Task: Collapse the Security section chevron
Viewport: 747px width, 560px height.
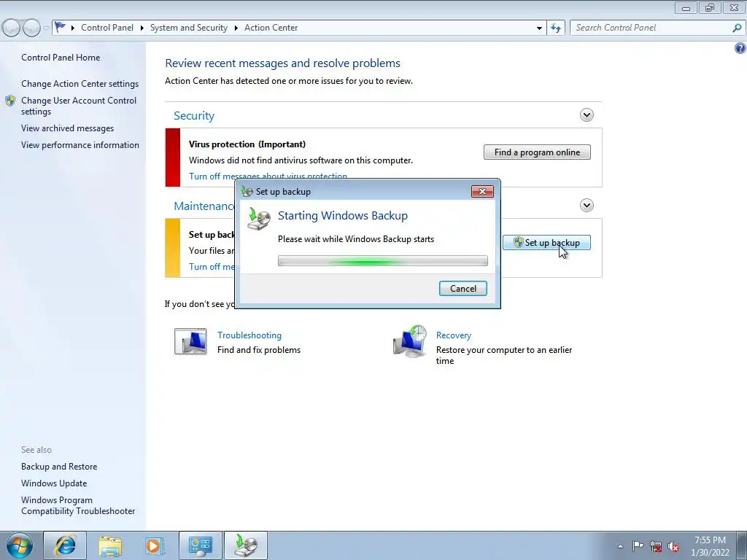Action: pos(587,114)
